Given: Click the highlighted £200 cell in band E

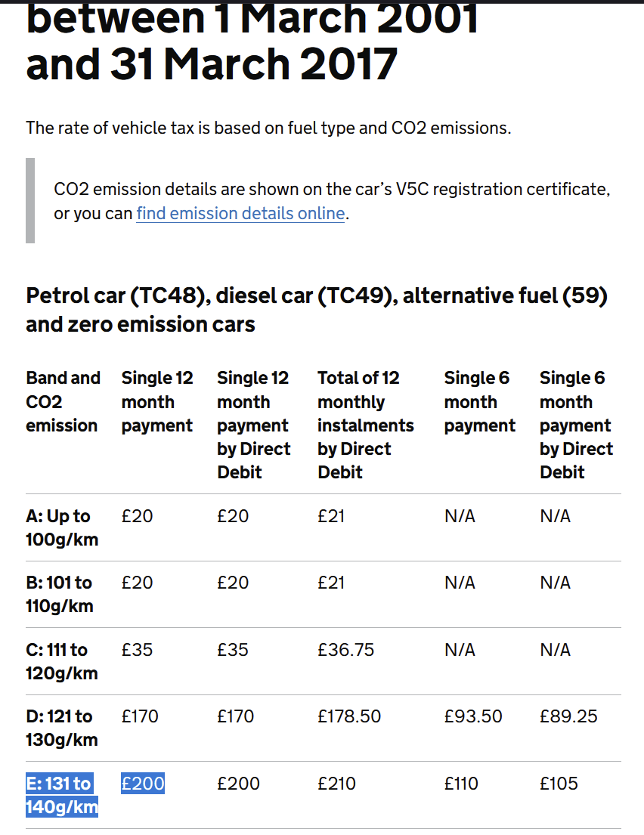Looking at the screenshot, I should [x=143, y=784].
